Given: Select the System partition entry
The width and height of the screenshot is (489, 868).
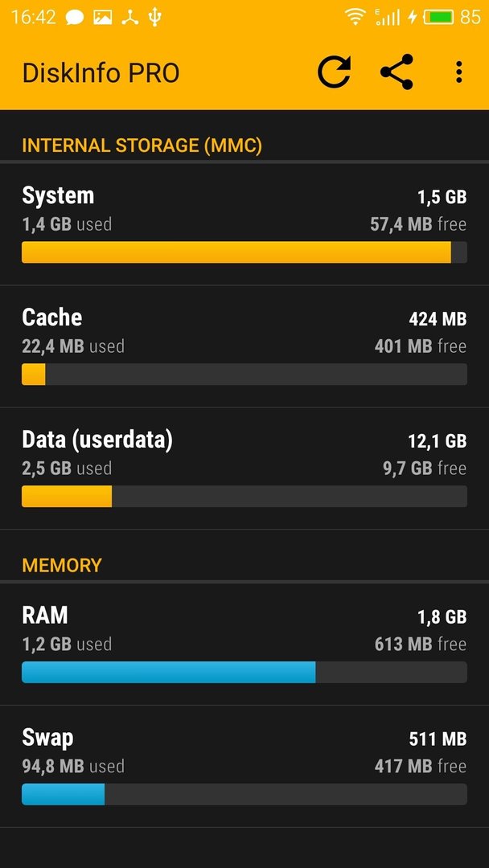Looking at the screenshot, I should click(x=244, y=225).
